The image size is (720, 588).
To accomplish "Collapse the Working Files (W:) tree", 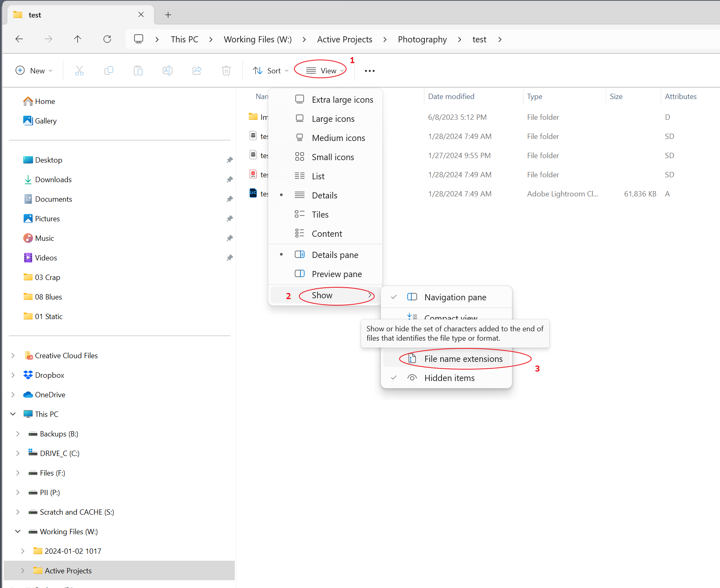I will pyautogui.click(x=18, y=531).
